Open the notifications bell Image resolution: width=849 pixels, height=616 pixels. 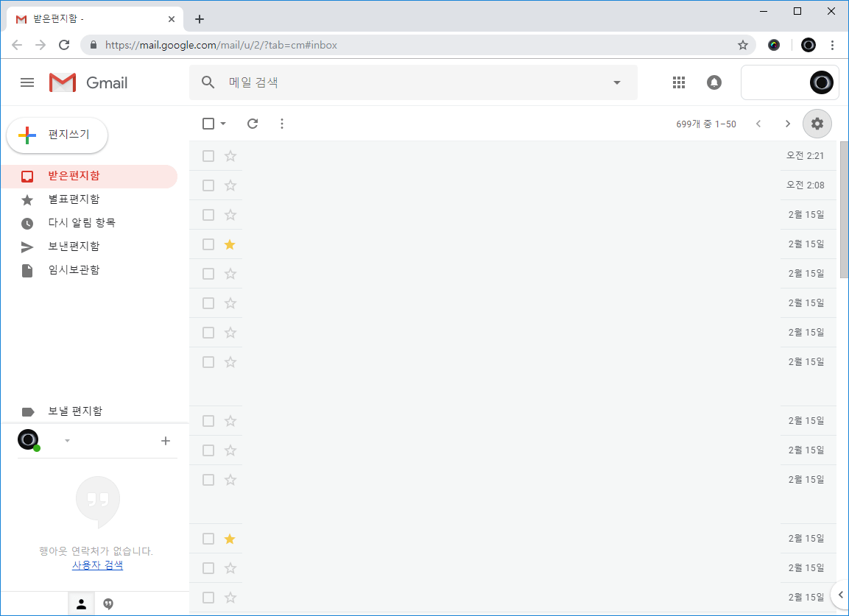[x=714, y=82]
